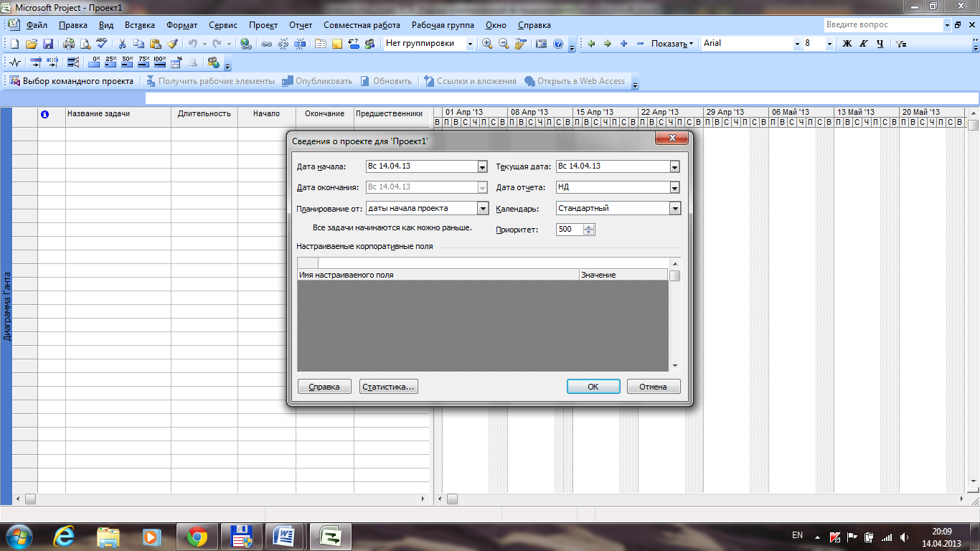Click the Assign Resources icon

pos(369,44)
